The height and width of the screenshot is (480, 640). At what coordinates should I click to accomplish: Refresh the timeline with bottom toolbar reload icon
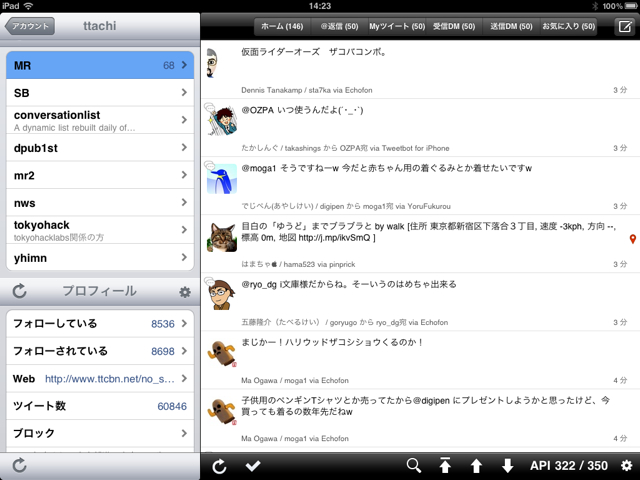tap(220, 465)
